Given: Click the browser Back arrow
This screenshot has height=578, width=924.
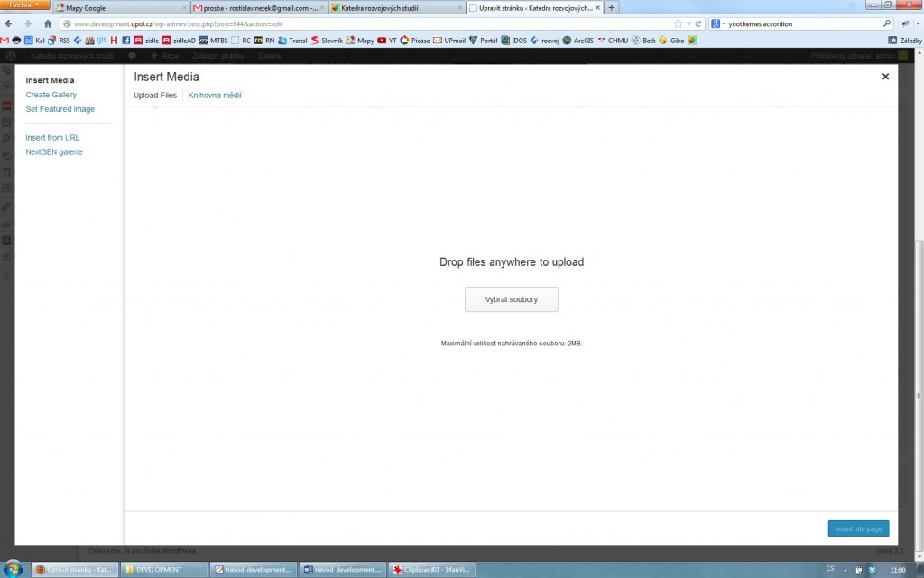Looking at the screenshot, I should coord(8,23).
